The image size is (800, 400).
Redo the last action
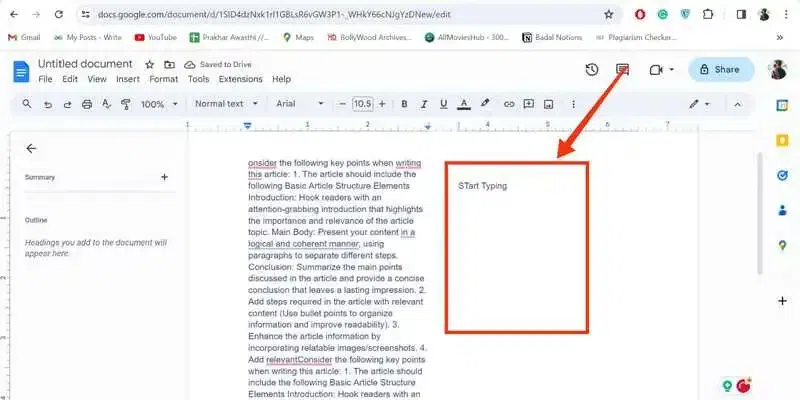tap(67, 105)
